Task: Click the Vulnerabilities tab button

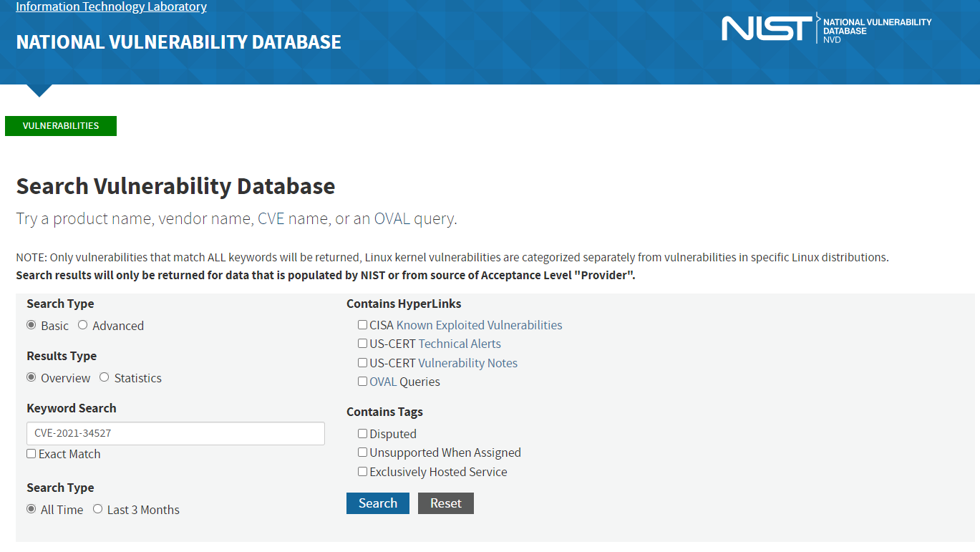Action: click(61, 126)
